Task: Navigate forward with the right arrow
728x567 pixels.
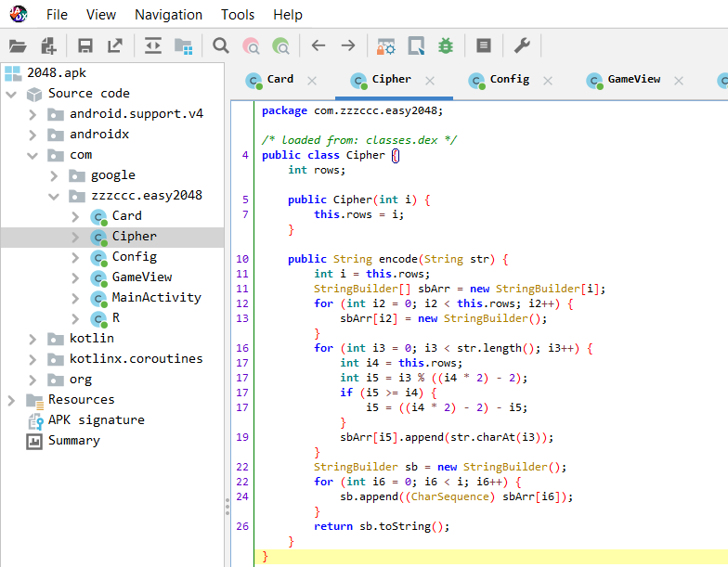Action: [348, 45]
